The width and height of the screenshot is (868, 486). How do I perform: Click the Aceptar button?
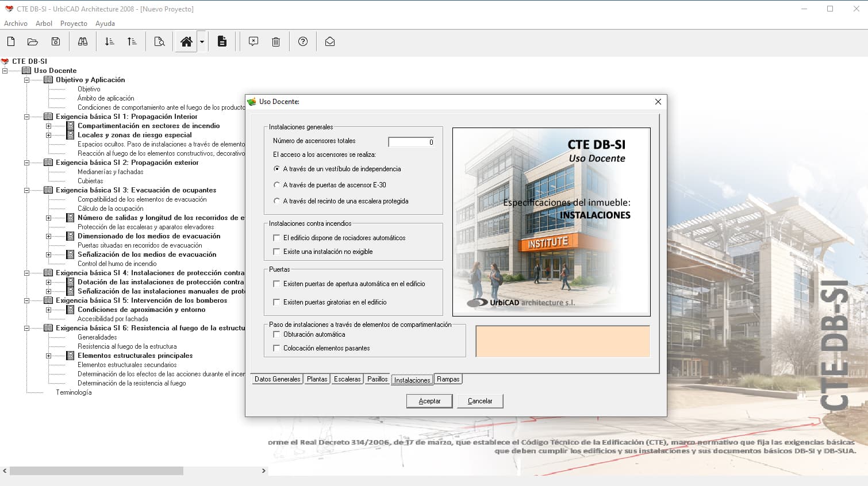429,401
